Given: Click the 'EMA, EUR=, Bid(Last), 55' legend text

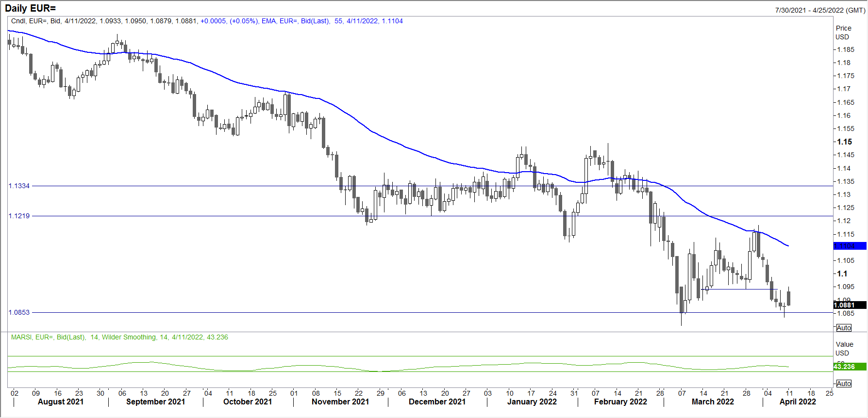Looking at the screenshot, I should pyautogui.click(x=302, y=21).
